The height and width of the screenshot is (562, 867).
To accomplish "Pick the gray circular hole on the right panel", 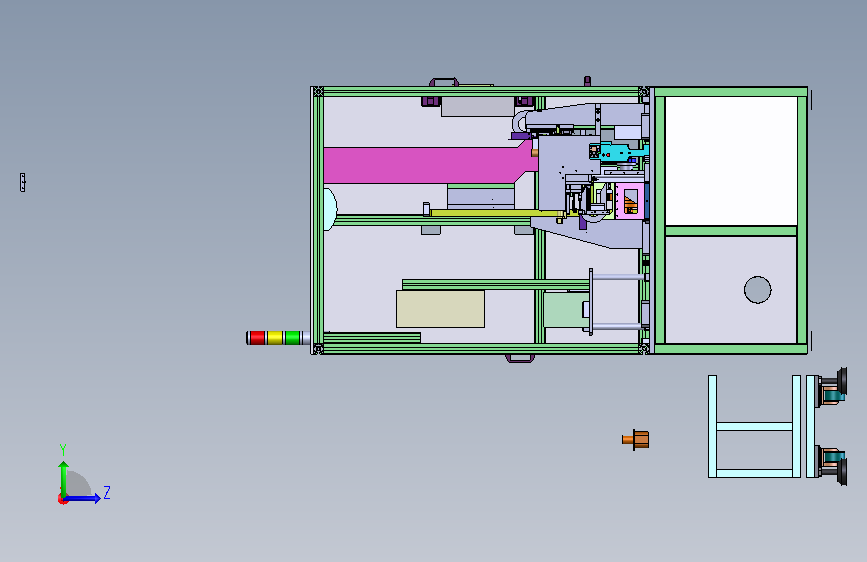I will [x=758, y=289].
